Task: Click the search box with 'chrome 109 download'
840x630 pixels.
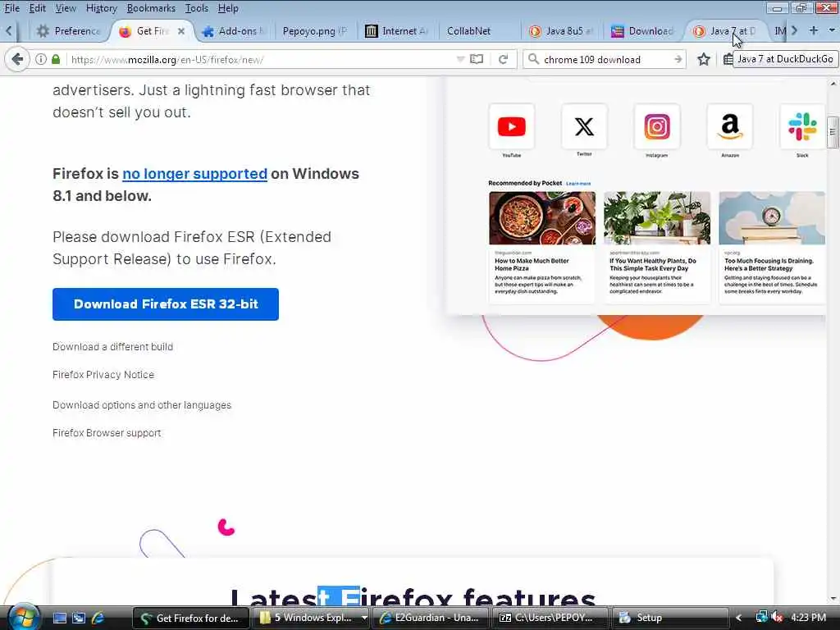Action: (605, 59)
